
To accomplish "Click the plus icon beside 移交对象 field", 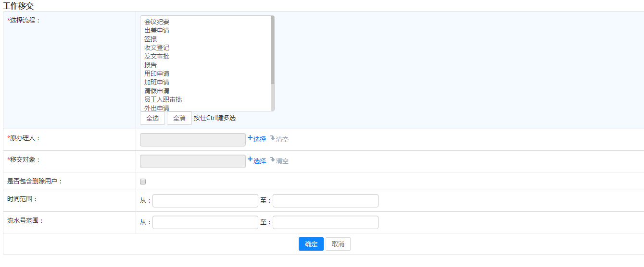I will (250, 160).
